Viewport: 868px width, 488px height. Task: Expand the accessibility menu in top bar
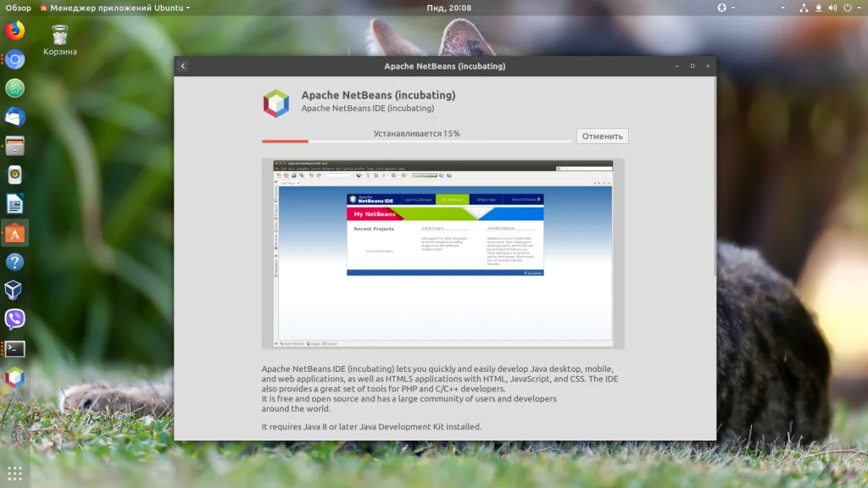click(726, 8)
